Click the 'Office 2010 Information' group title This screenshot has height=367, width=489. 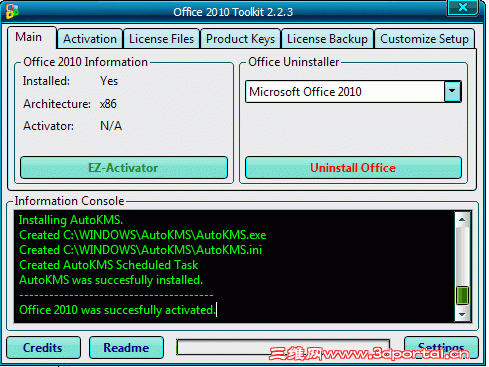(x=86, y=62)
